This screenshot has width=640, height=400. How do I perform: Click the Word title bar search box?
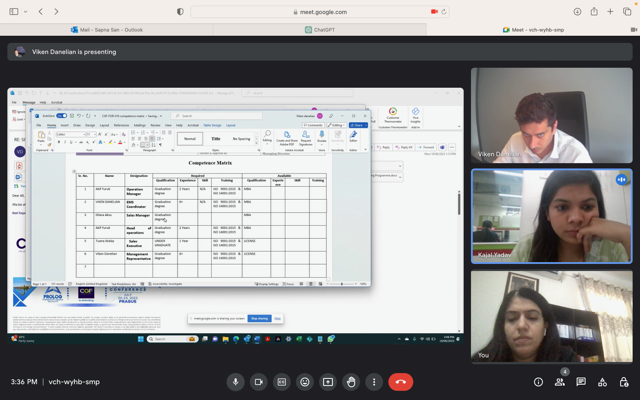click(x=216, y=116)
